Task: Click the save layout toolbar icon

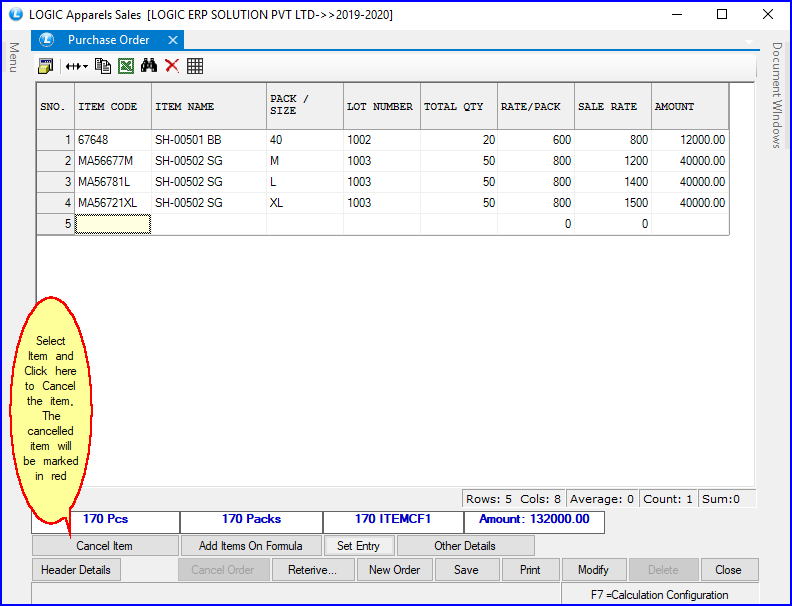Action: 45,66
